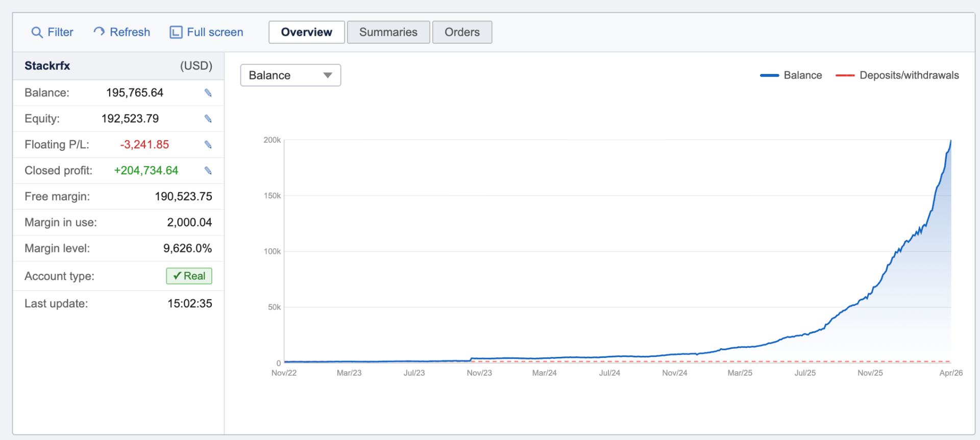Click the Nov/24 x-axis label

coord(675,373)
